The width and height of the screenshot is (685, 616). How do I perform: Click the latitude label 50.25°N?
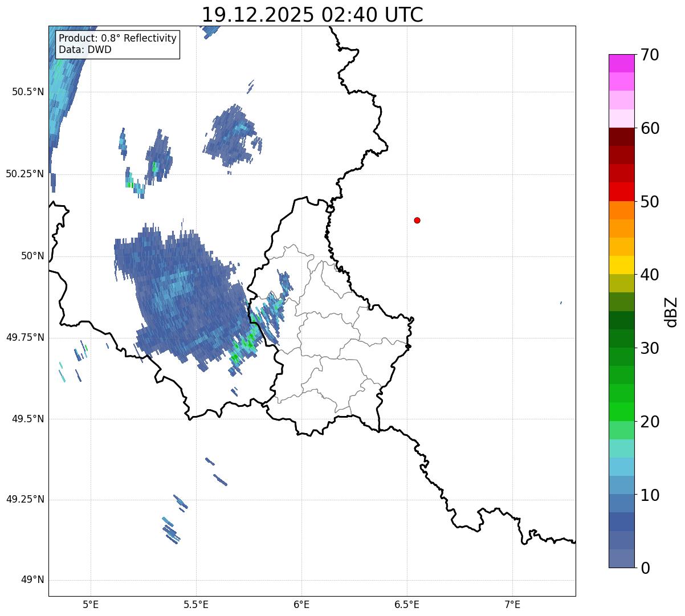click(25, 174)
